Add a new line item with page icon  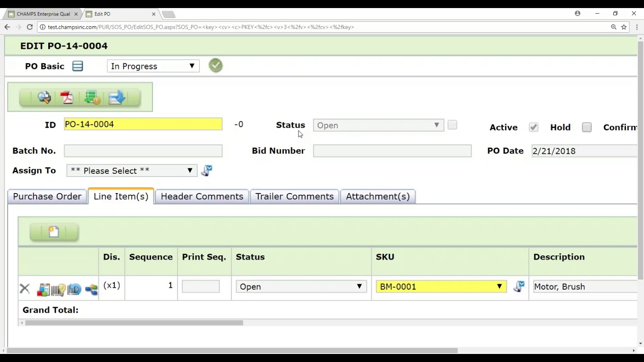[x=54, y=232]
